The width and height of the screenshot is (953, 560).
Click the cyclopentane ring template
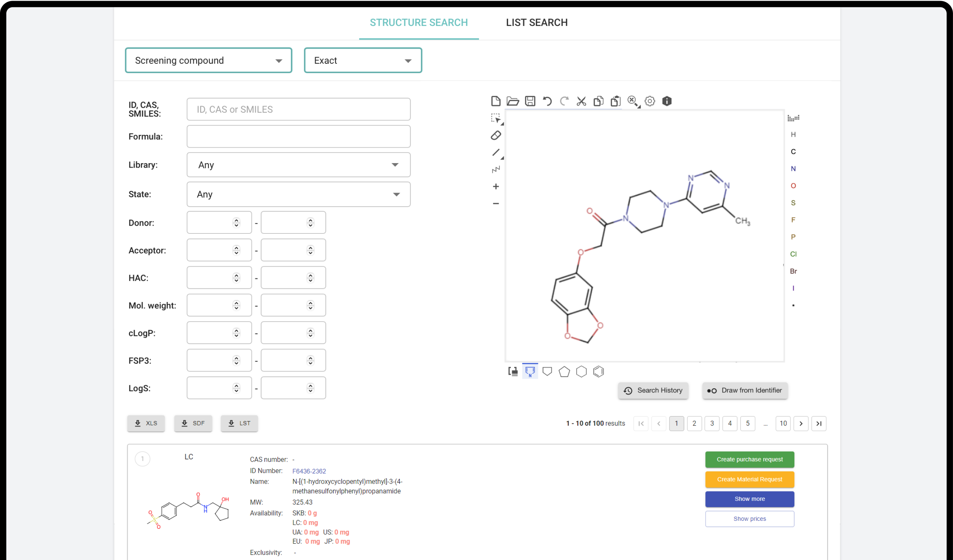click(x=564, y=371)
